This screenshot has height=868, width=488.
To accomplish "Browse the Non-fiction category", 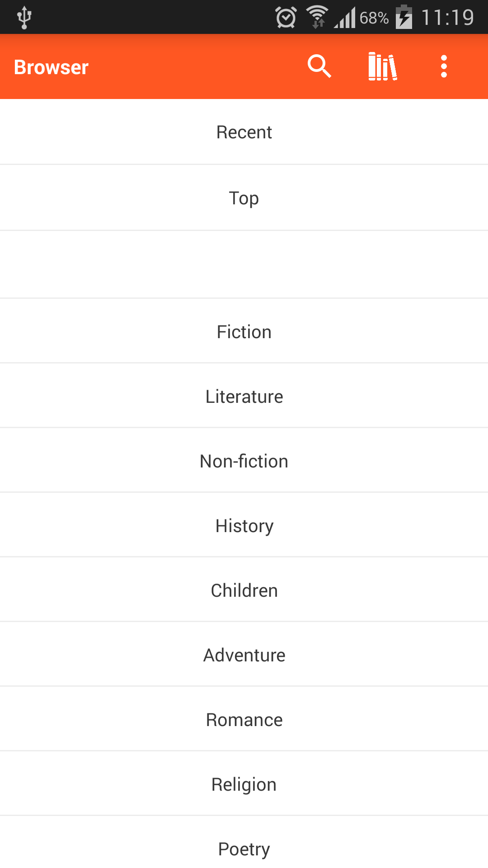I will point(244,461).
